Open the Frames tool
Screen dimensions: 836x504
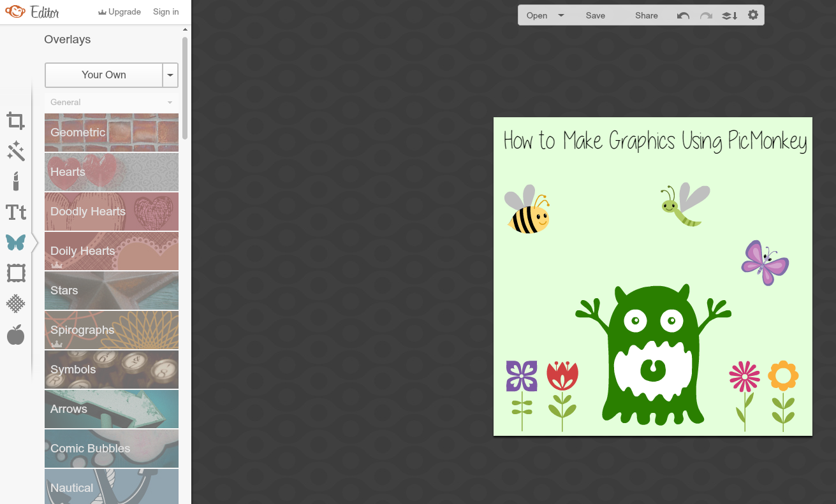tap(16, 273)
